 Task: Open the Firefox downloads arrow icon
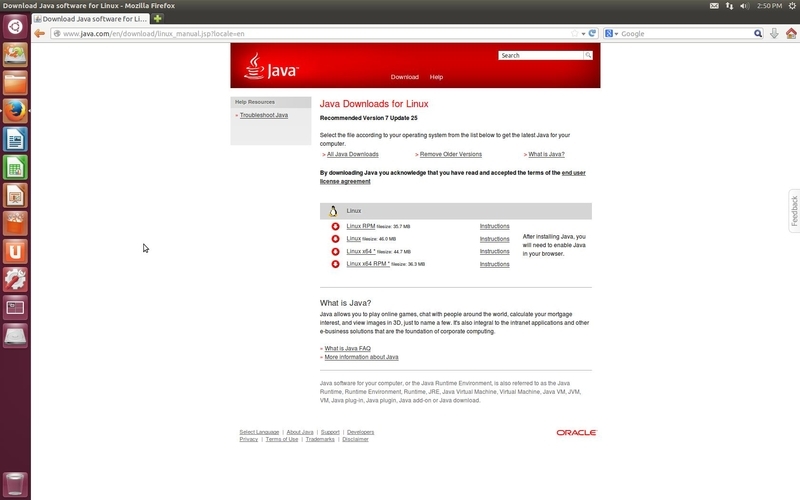tap(774, 33)
